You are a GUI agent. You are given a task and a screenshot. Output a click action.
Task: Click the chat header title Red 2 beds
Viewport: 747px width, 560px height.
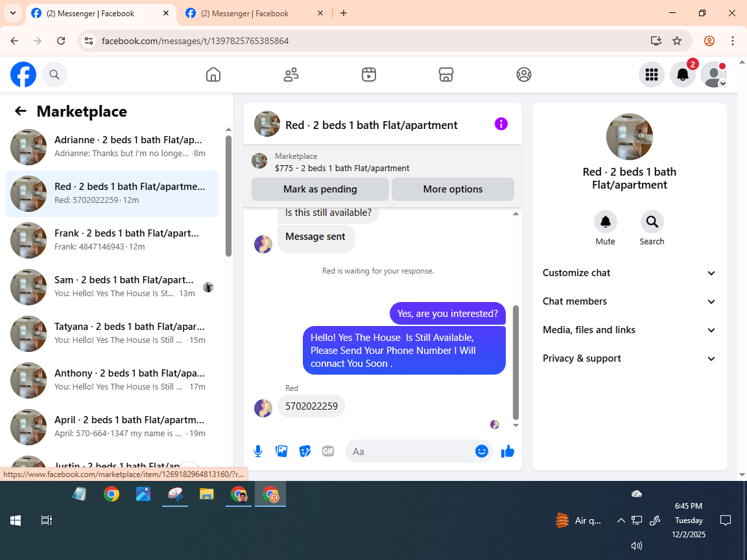[371, 124]
